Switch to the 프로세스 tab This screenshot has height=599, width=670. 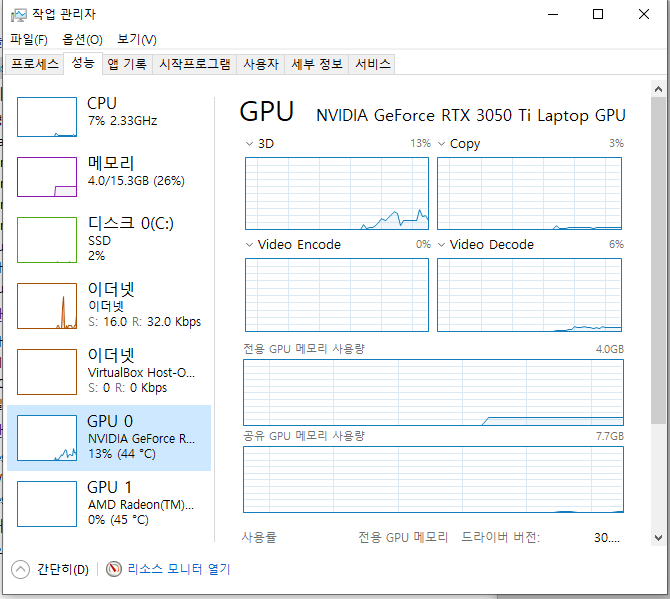click(x=35, y=64)
